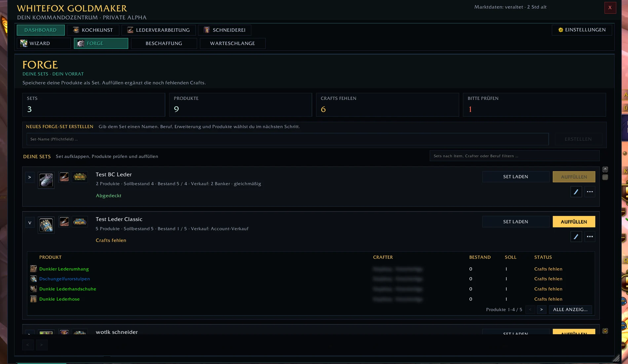This screenshot has height=364, width=628.
Task: Click the Dschungelfurorstulpen item icon
Action: (33, 279)
